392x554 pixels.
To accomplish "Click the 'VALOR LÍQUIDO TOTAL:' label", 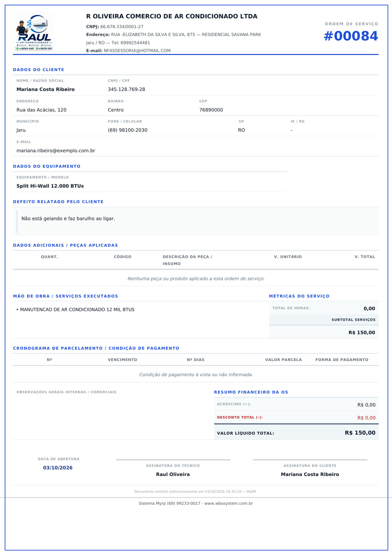I will 246,433.
